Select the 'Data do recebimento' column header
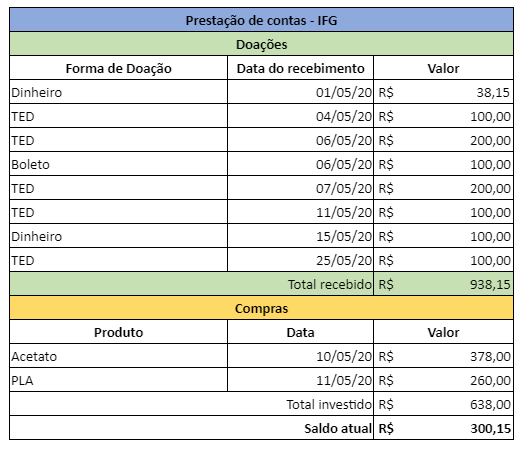The width and height of the screenshot is (521, 451). coord(300,68)
